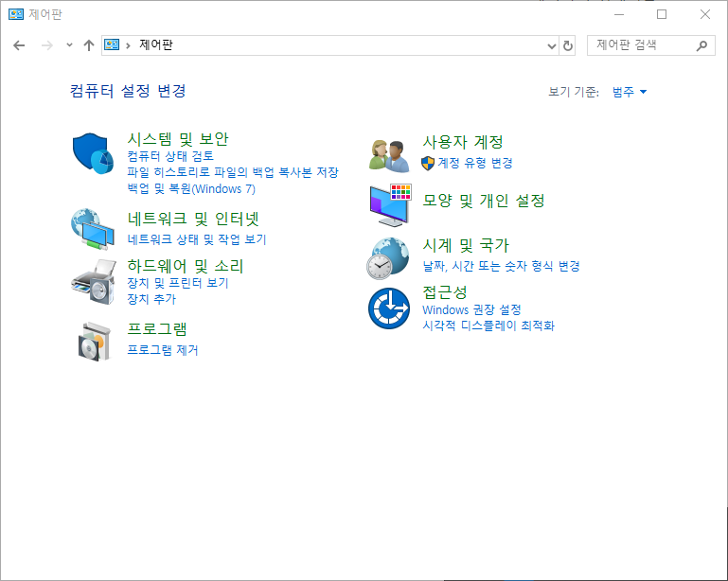Maximize the Control Panel window
728x581 pixels.
662,14
